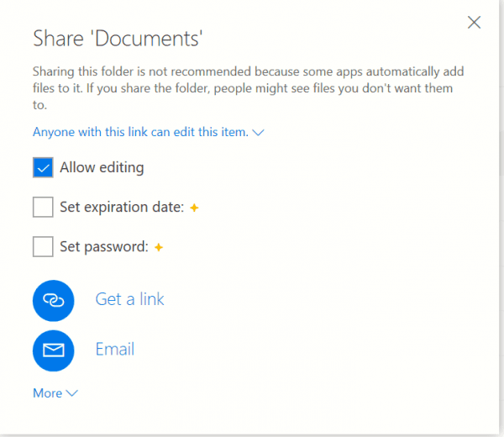The height and width of the screenshot is (437, 504).
Task: Click the folder sharing warning paragraph
Action: tap(248, 88)
